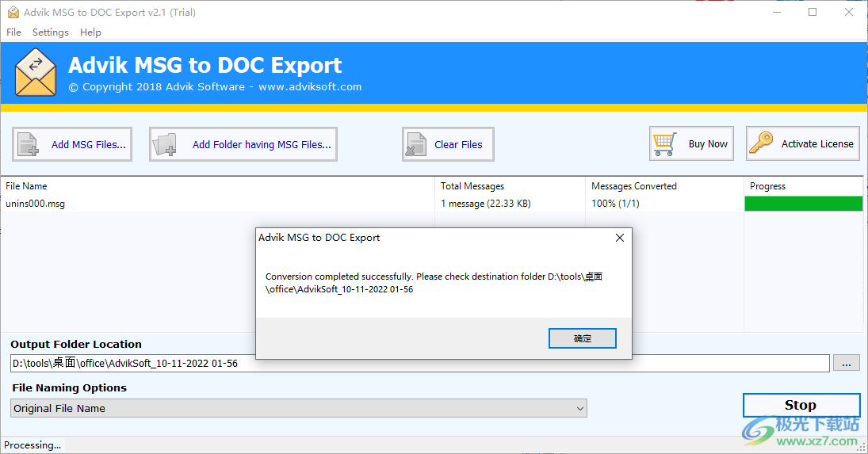Click the Clear Files document icon
The width and height of the screenshot is (868, 454).
pyautogui.click(x=415, y=144)
